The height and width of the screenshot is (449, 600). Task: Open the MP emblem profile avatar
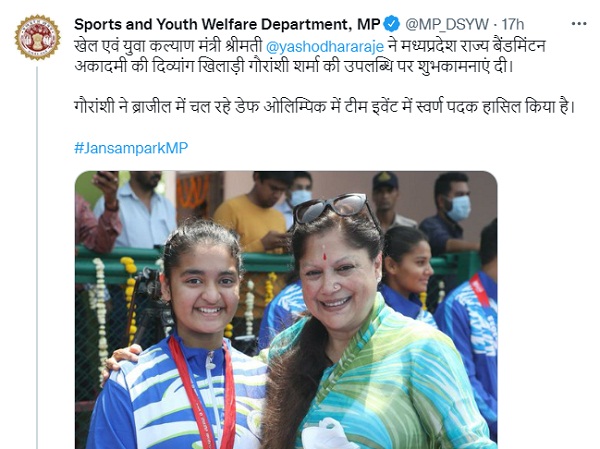pyautogui.click(x=38, y=38)
